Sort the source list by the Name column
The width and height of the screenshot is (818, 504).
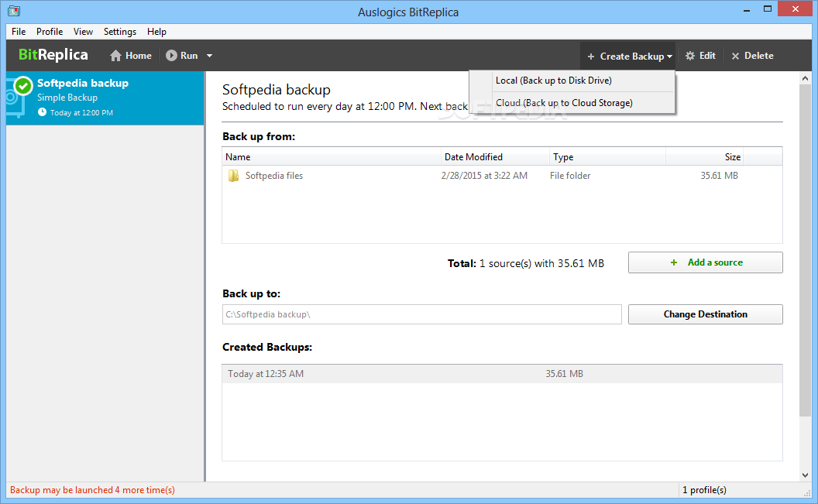(332, 157)
